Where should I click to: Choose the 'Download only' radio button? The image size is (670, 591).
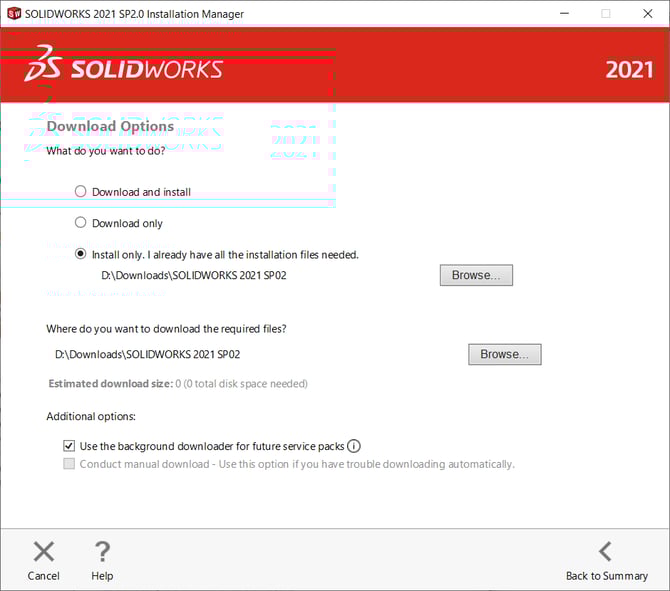(81, 223)
